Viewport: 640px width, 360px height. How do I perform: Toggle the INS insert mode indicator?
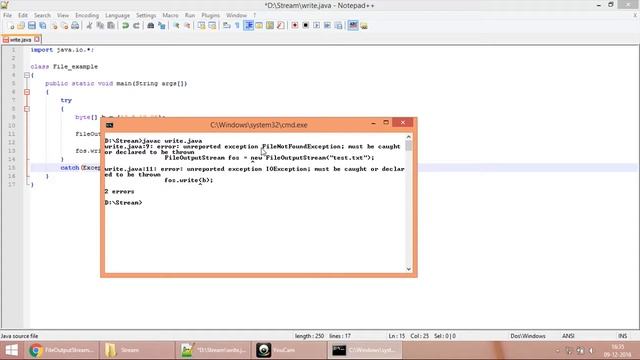(x=622, y=336)
